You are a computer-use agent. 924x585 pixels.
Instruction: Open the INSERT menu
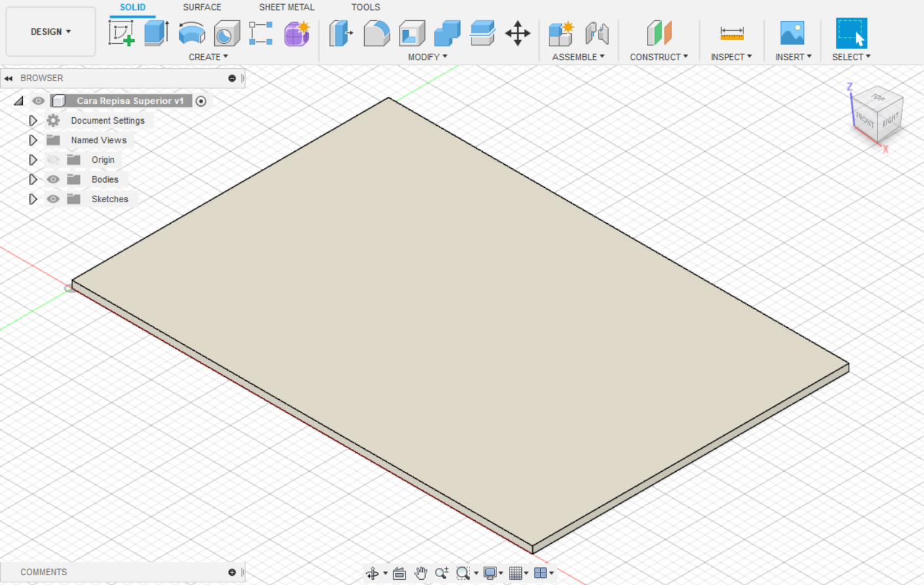(793, 57)
